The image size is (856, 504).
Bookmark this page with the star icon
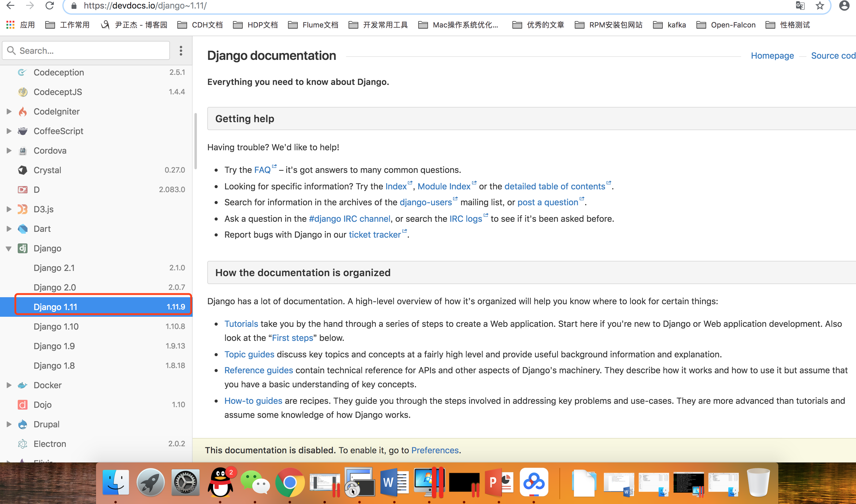[x=820, y=5]
